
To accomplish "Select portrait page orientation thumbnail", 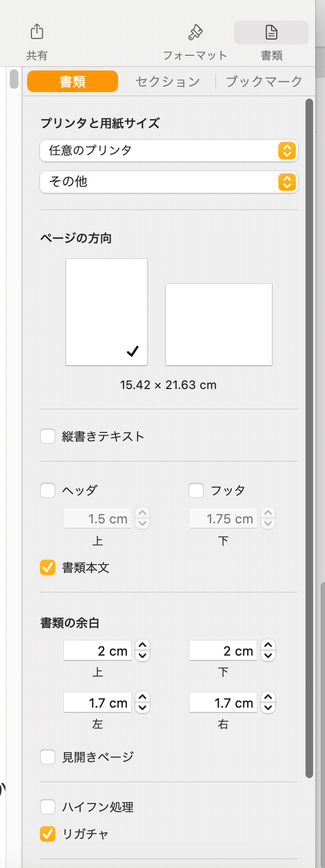I will [107, 312].
